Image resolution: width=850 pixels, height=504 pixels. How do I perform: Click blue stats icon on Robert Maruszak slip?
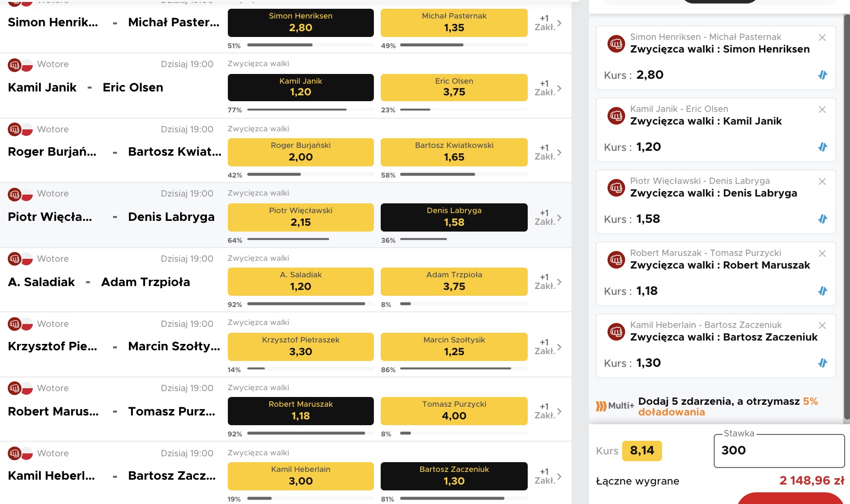point(823,291)
